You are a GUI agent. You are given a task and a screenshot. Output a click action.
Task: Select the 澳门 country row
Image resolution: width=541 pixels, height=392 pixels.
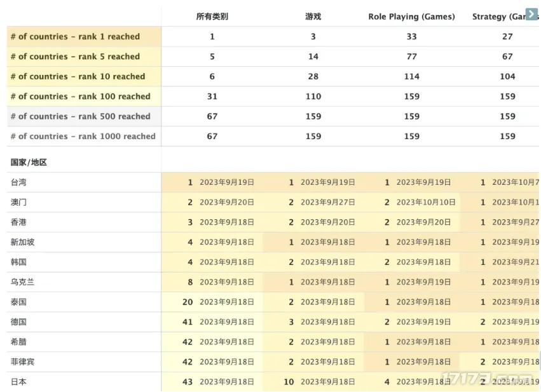19,202
